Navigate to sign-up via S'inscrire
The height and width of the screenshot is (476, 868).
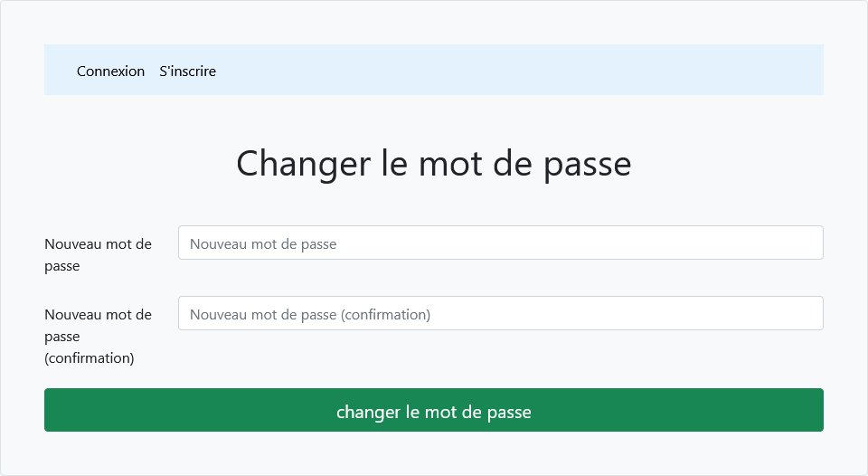pos(187,71)
